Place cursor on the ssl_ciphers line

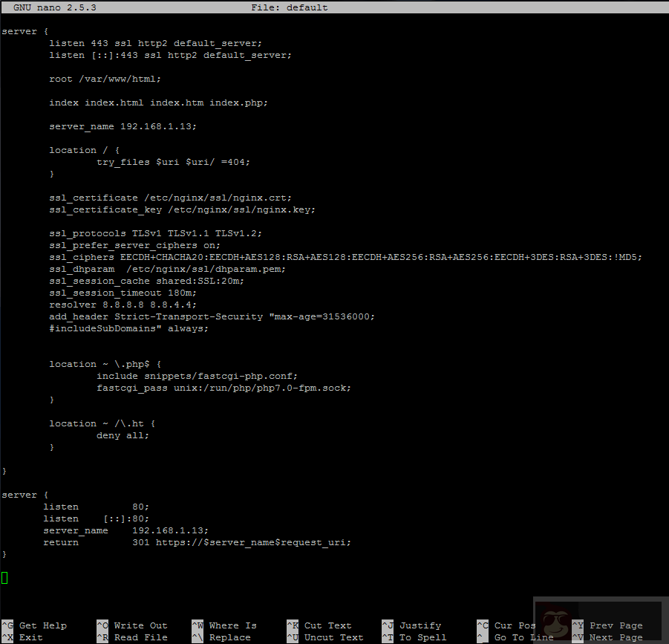tap(345, 257)
